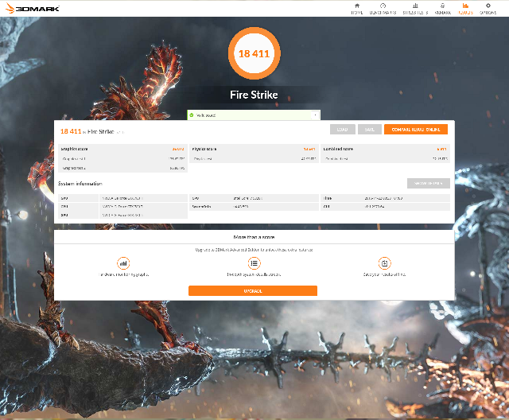Click the Graphics score header row
Screen dimensions: 509x420
tap(122, 149)
